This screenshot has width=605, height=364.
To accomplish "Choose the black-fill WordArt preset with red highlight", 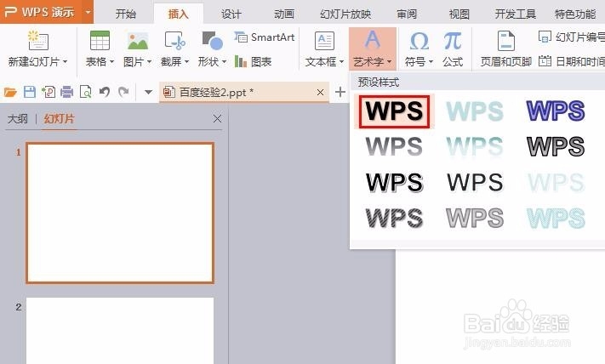I will click(x=394, y=111).
